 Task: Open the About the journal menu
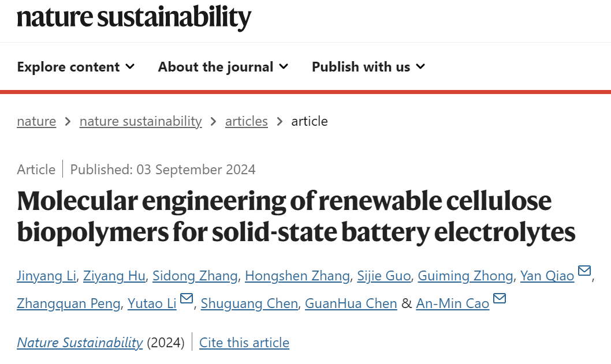coord(223,67)
